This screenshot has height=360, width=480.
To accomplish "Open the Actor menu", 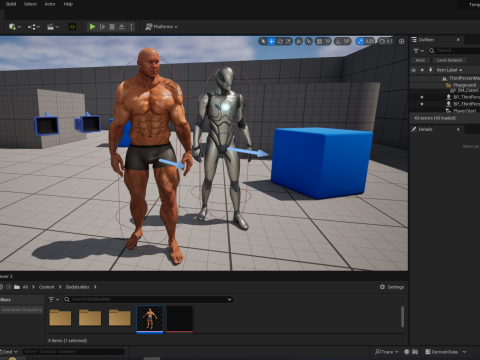I will click(50, 4).
